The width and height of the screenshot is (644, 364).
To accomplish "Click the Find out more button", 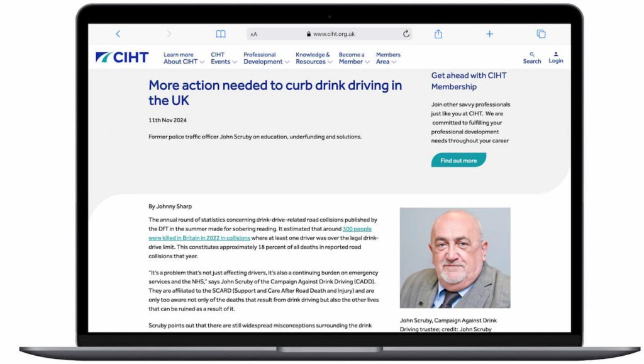I will pyautogui.click(x=458, y=161).
